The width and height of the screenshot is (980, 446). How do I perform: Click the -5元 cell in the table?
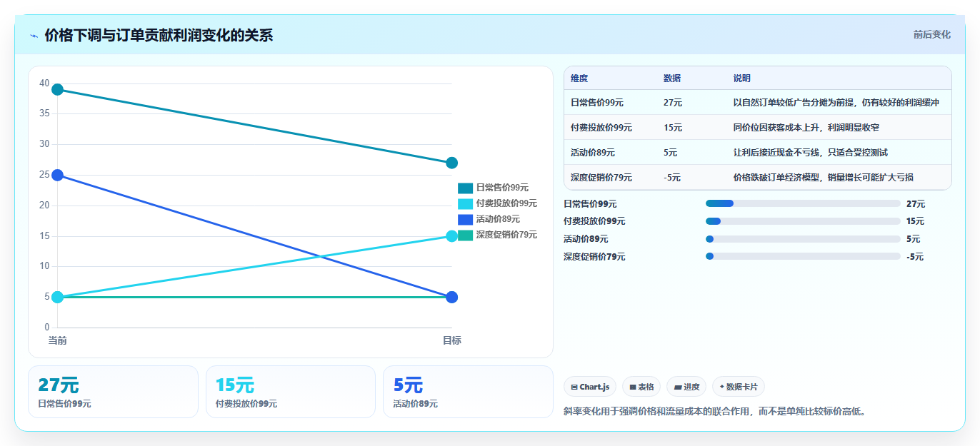point(672,178)
